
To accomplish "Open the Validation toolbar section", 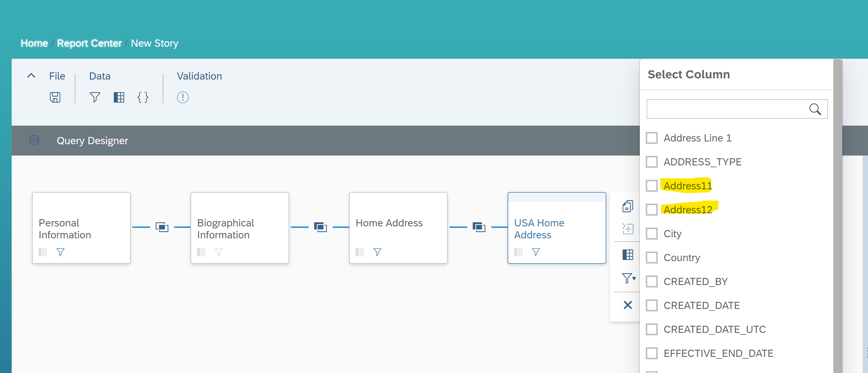I will click(200, 76).
